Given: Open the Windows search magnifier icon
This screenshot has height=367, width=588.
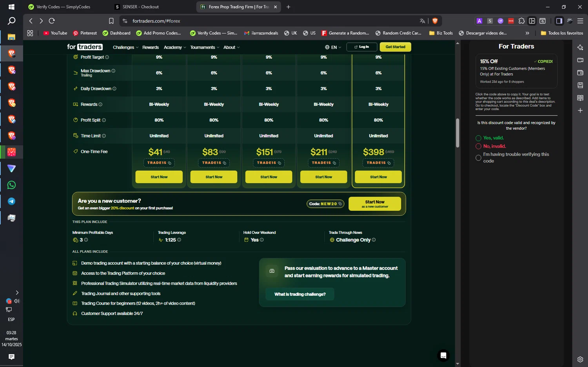Looking at the screenshot, I should click(x=11, y=21).
